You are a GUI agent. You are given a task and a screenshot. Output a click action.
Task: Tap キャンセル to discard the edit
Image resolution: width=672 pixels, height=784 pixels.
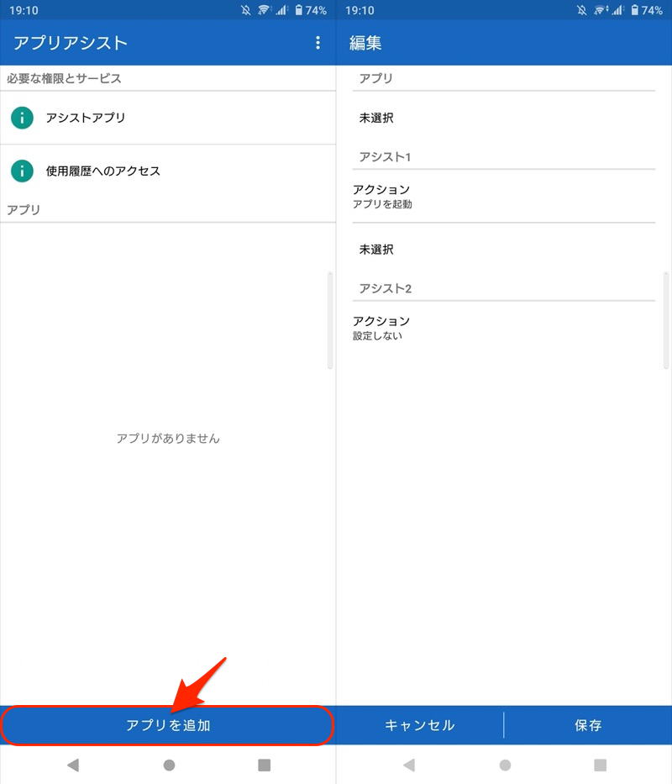click(420, 725)
